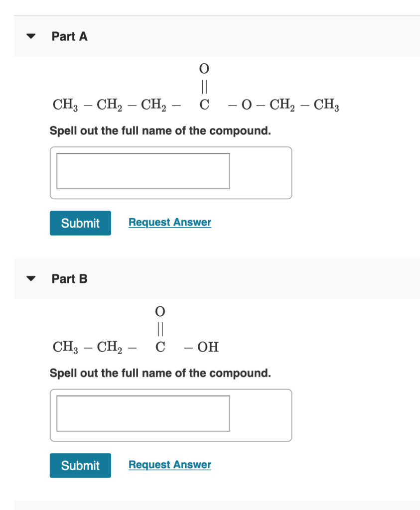The image size is (420, 510).
Task: Click Request Answer beside Part B Submit
Action: (169, 464)
